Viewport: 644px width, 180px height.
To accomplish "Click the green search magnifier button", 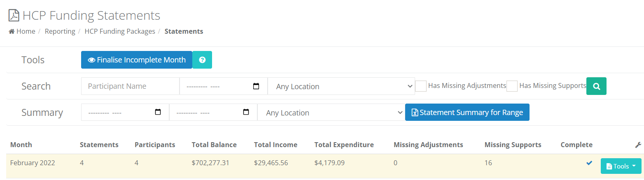I will coord(596,86).
